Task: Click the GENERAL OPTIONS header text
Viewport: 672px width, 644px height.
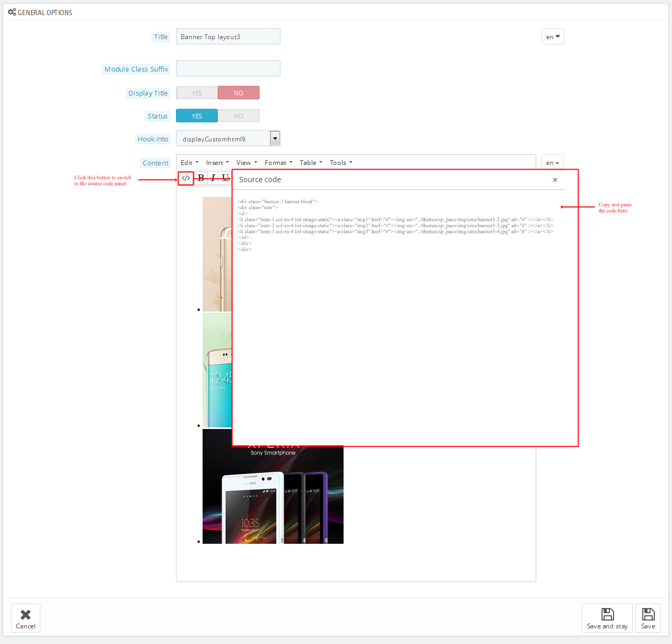Action: click(x=45, y=13)
